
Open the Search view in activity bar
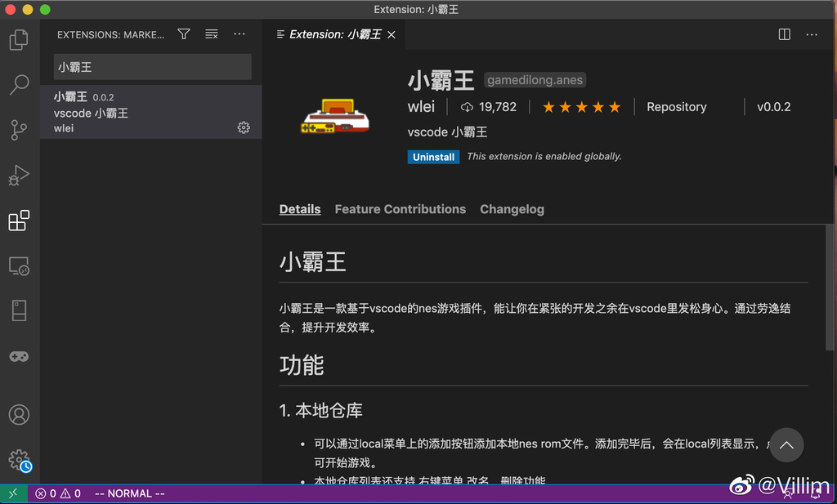pos(20,84)
